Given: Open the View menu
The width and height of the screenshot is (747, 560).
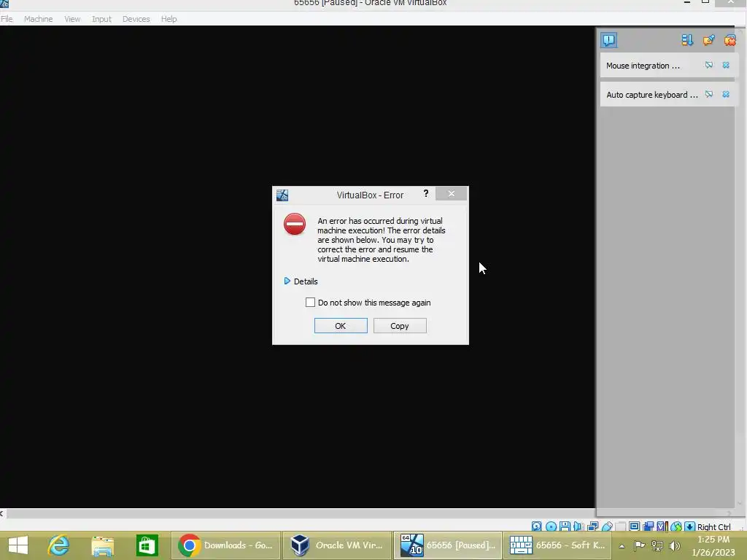Looking at the screenshot, I should 72,19.
